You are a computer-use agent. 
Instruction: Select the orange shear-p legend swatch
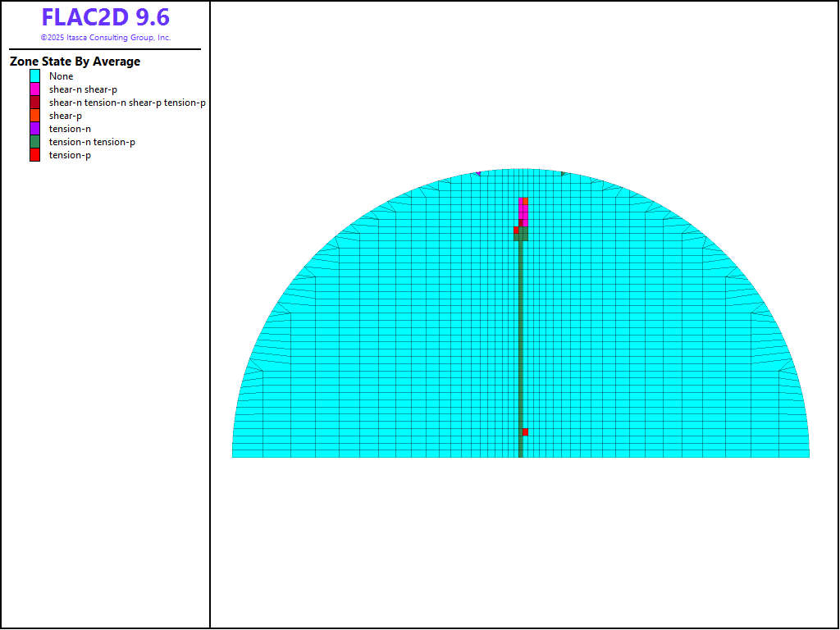coord(34,116)
